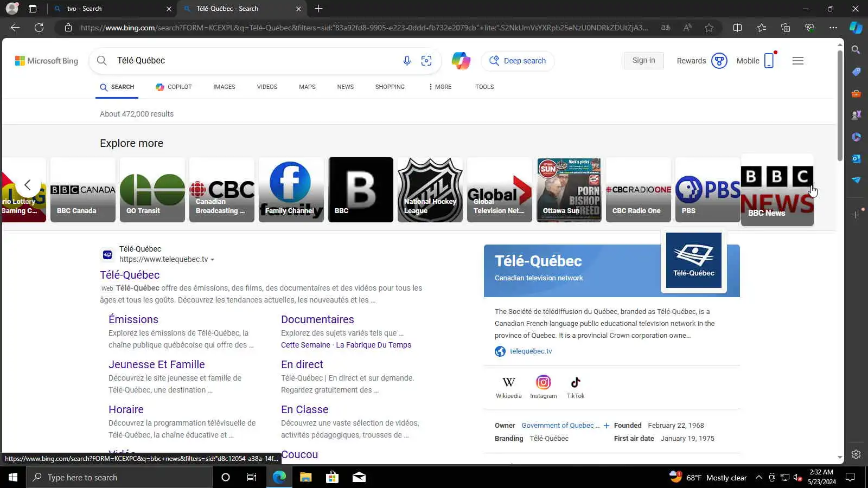
Task: Open visual search camera icon
Action: point(426,61)
